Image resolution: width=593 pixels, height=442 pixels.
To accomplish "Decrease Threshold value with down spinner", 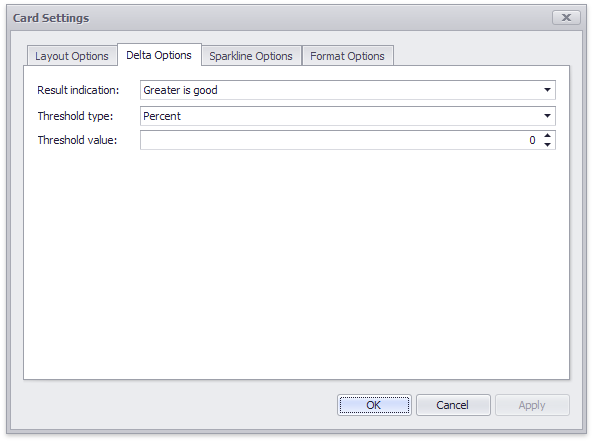I will point(547,144).
